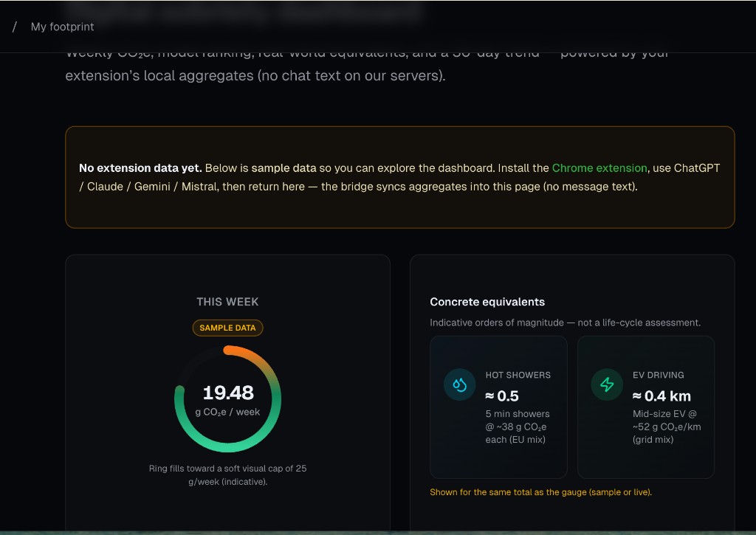
Task: Click the g CO₂e / week unit label
Action: [x=227, y=413]
